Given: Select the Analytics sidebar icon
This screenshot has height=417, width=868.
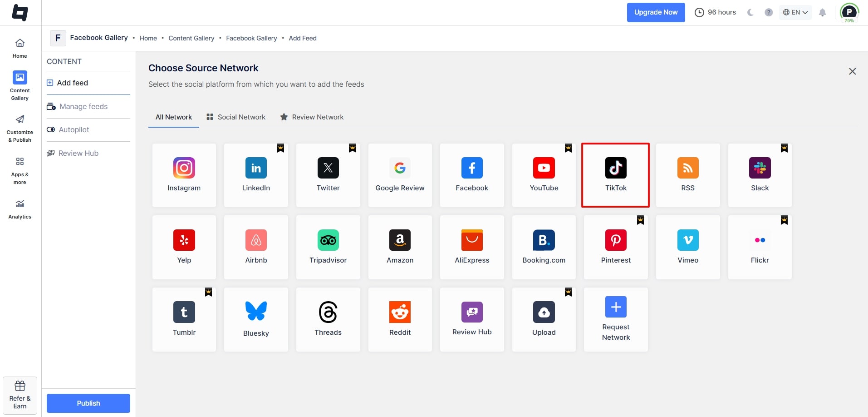Looking at the screenshot, I should [20, 209].
